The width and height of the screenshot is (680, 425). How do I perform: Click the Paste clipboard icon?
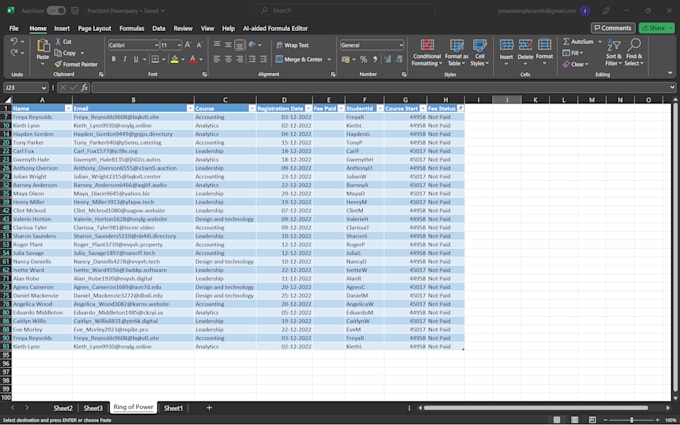coord(43,46)
